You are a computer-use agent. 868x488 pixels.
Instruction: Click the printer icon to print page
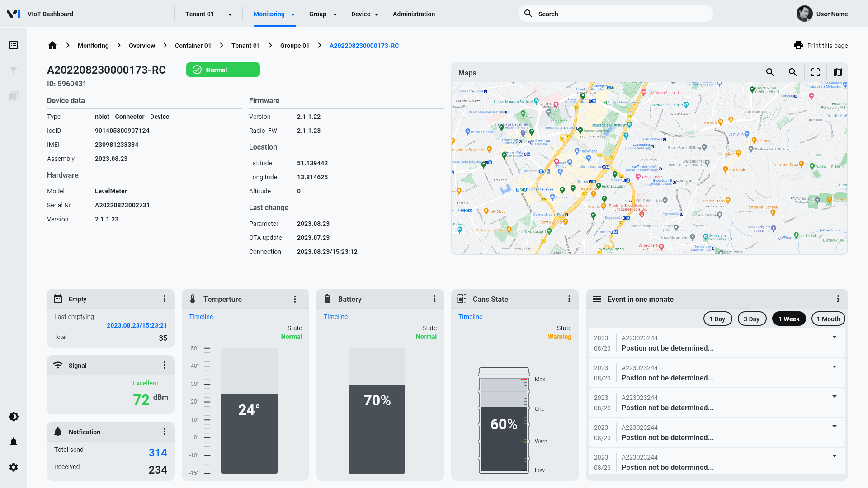pos(798,46)
